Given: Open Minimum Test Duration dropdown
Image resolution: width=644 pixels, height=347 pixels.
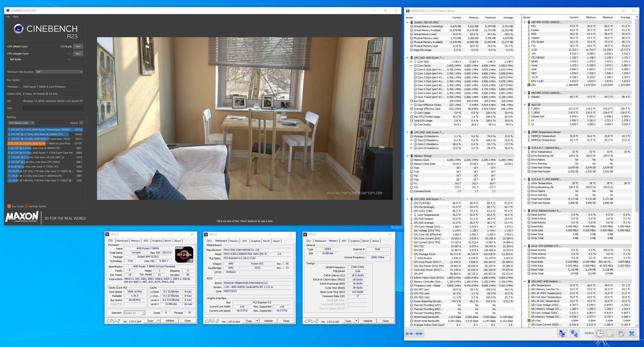Looking at the screenshot, I should point(59,72).
